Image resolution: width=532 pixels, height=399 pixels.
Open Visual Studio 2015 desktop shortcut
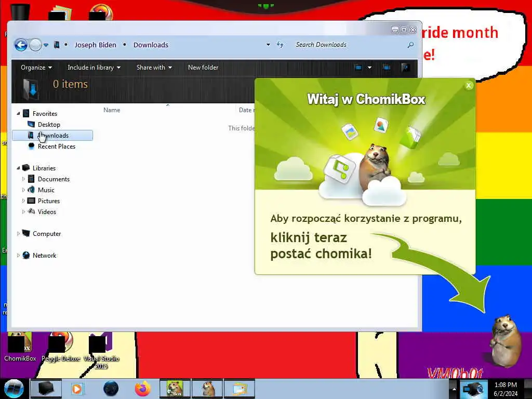click(101, 351)
